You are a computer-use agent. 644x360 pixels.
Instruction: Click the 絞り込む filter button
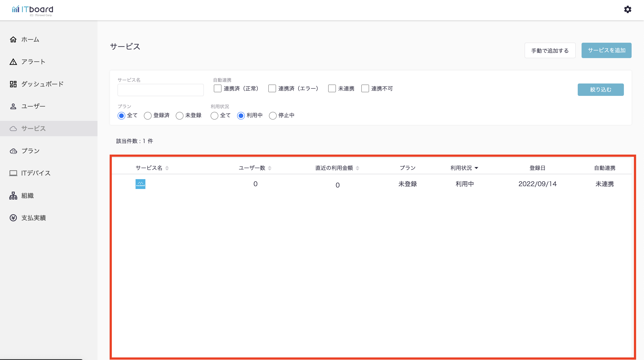click(601, 90)
